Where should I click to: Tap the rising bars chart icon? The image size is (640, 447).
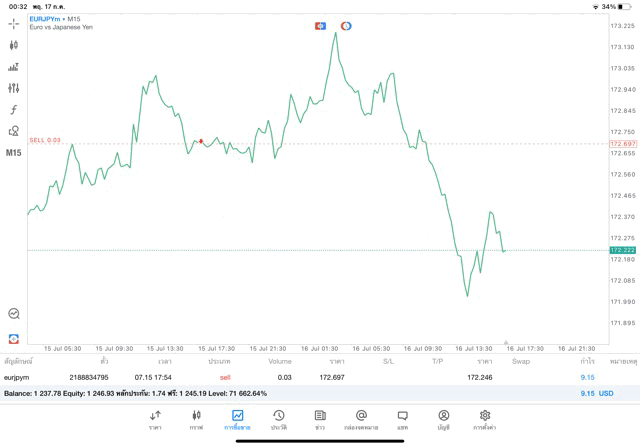[x=14, y=67]
